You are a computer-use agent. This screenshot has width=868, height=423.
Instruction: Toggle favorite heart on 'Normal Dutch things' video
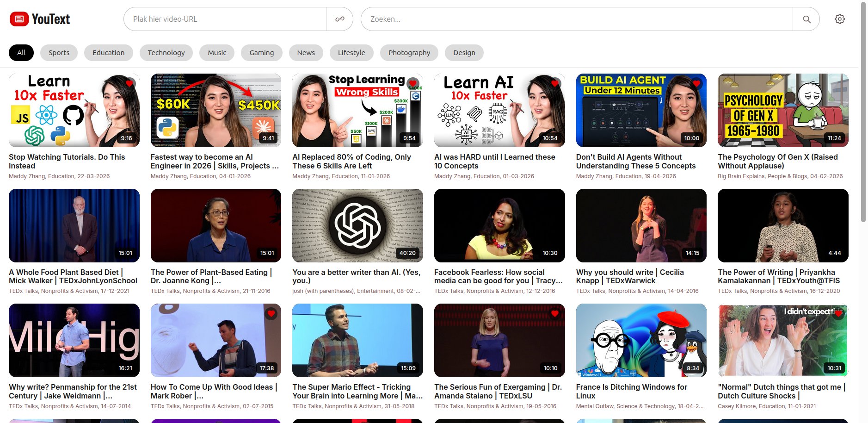838,313
